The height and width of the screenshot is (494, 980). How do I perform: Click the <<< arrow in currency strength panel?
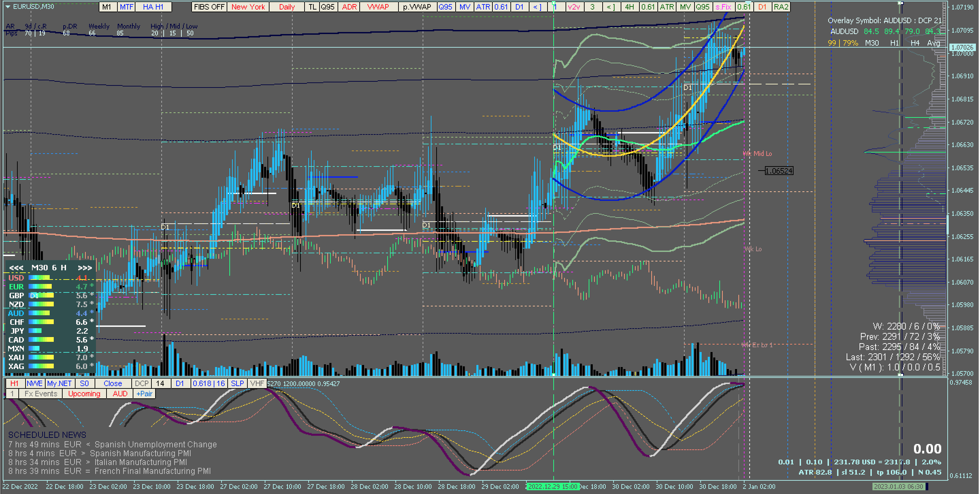pyautogui.click(x=16, y=268)
